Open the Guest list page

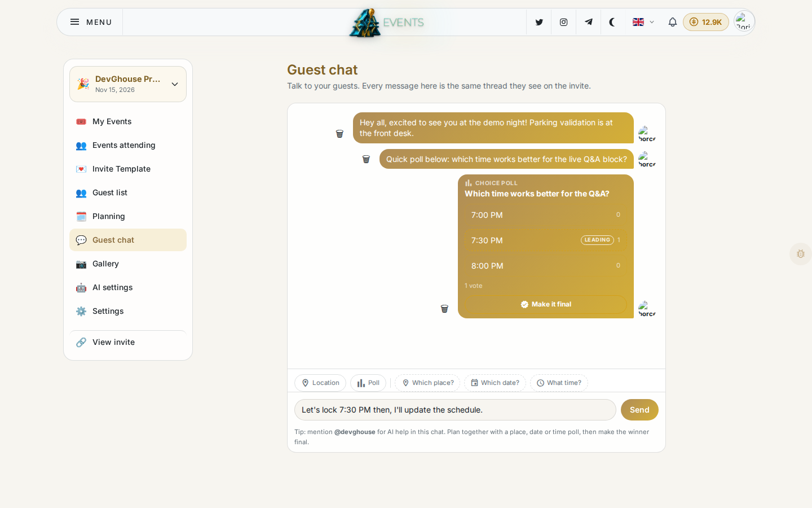coord(128,192)
